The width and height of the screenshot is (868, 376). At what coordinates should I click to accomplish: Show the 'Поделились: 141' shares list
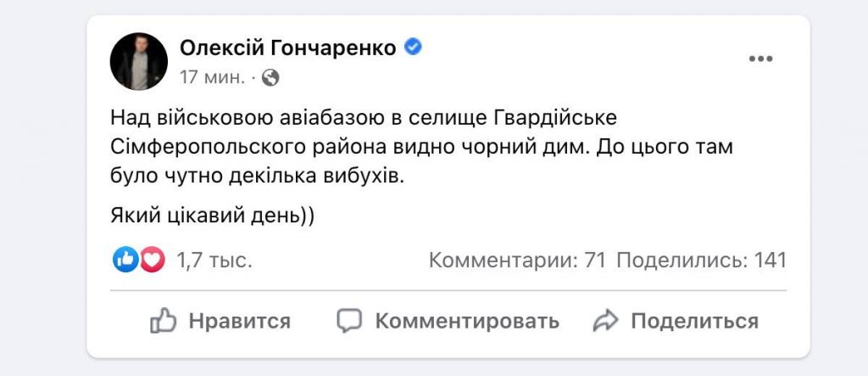pyautogui.click(x=702, y=260)
